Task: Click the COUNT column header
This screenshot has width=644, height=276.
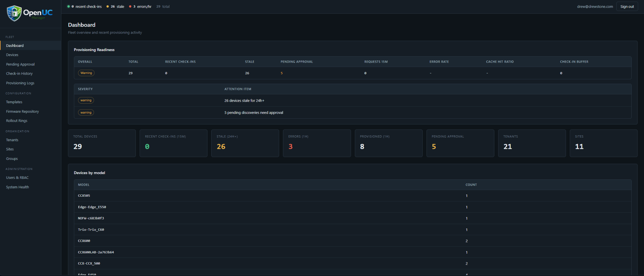Action: (x=471, y=185)
